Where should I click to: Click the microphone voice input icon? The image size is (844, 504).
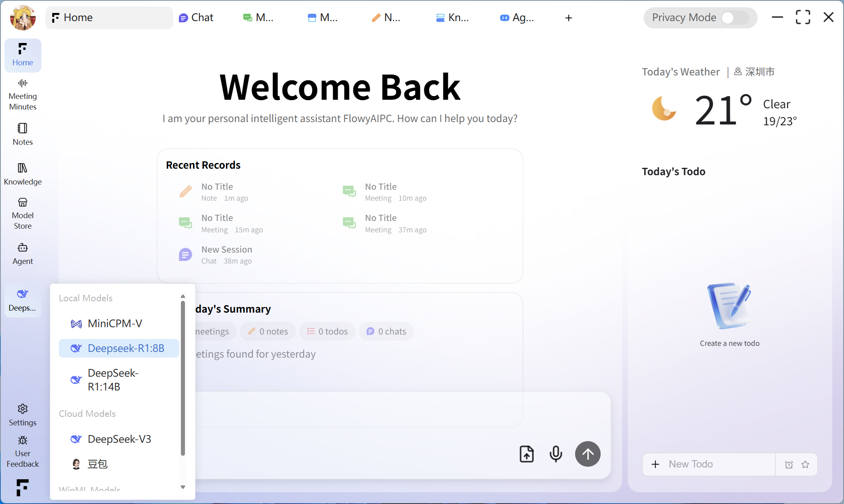pos(556,454)
